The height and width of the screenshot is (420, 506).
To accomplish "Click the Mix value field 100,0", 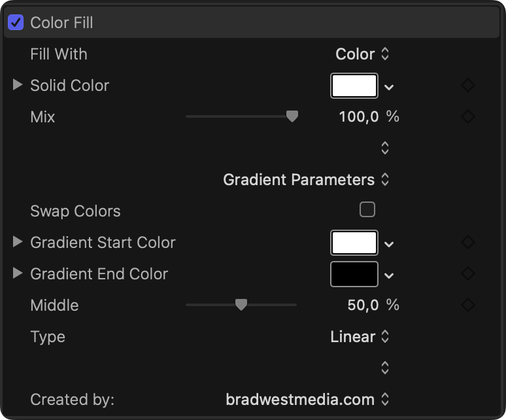I will [x=359, y=116].
